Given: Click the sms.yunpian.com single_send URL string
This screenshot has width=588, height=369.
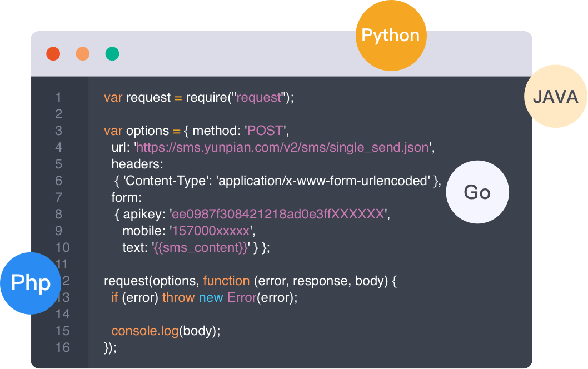Looking at the screenshot, I should pos(282,147).
